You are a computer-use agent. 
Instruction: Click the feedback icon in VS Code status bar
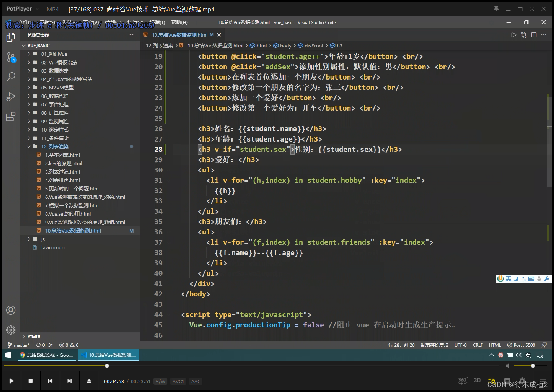coord(544,345)
